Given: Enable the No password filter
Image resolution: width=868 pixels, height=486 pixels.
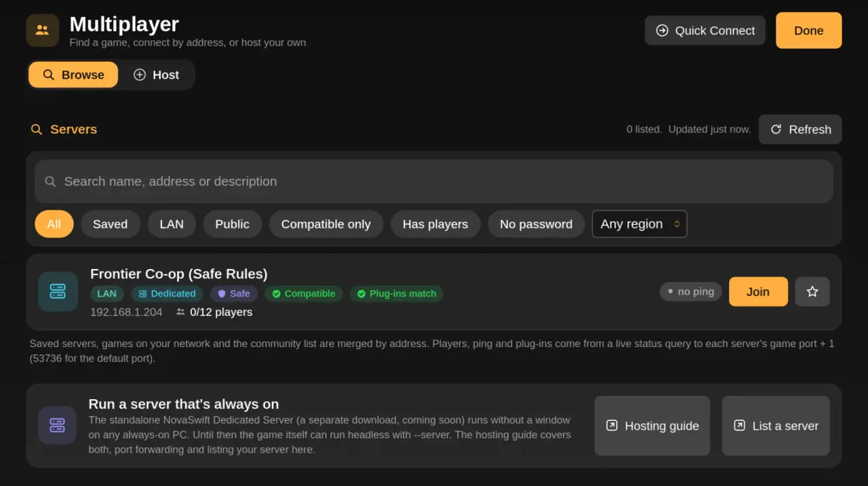Looking at the screenshot, I should [536, 224].
